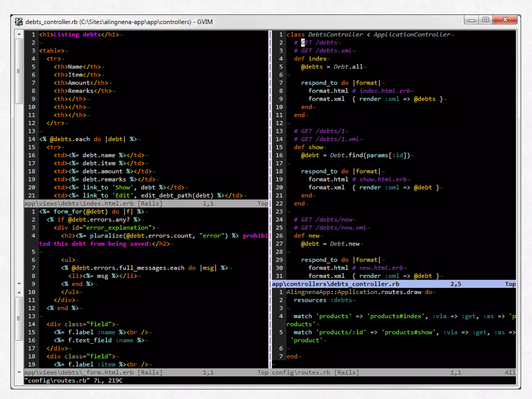Viewport: 532px width, 399px height.
Task: Maximize the GVIM window
Action: 486,20
